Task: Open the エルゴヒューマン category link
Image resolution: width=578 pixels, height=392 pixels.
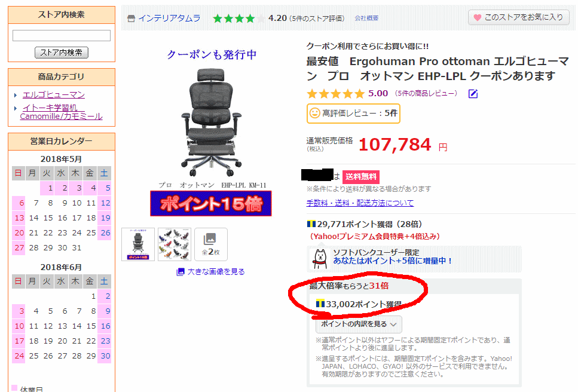Action: pyautogui.click(x=54, y=94)
